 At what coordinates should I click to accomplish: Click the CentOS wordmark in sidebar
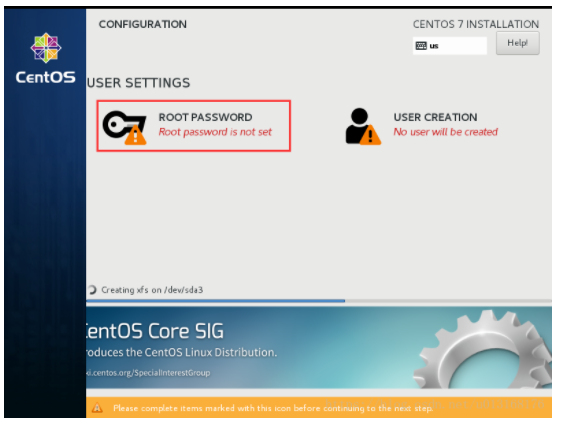point(46,77)
